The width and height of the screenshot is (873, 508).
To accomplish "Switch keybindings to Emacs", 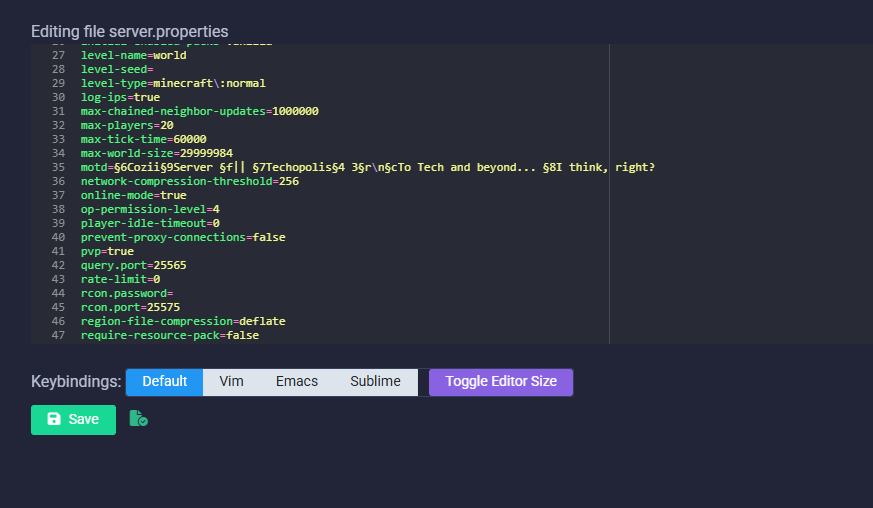I will (x=296, y=382).
